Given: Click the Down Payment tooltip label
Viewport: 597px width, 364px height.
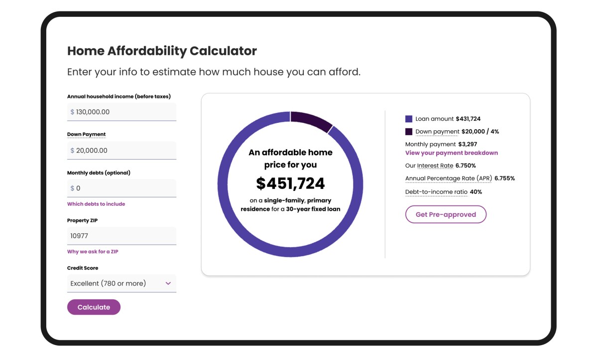Looking at the screenshot, I should click(86, 134).
